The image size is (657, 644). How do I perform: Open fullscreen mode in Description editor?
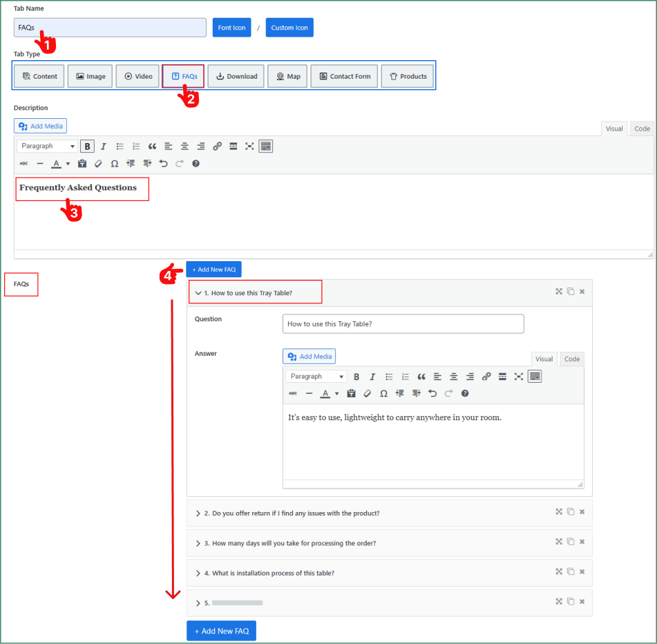pyautogui.click(x=249, y=146)
